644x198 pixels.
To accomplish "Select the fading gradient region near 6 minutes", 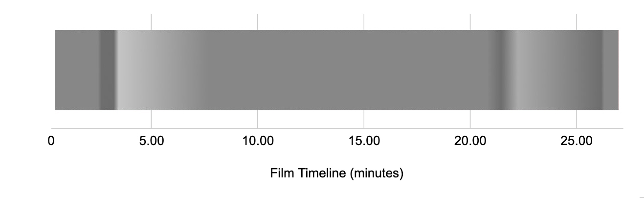I will (171, 70).
